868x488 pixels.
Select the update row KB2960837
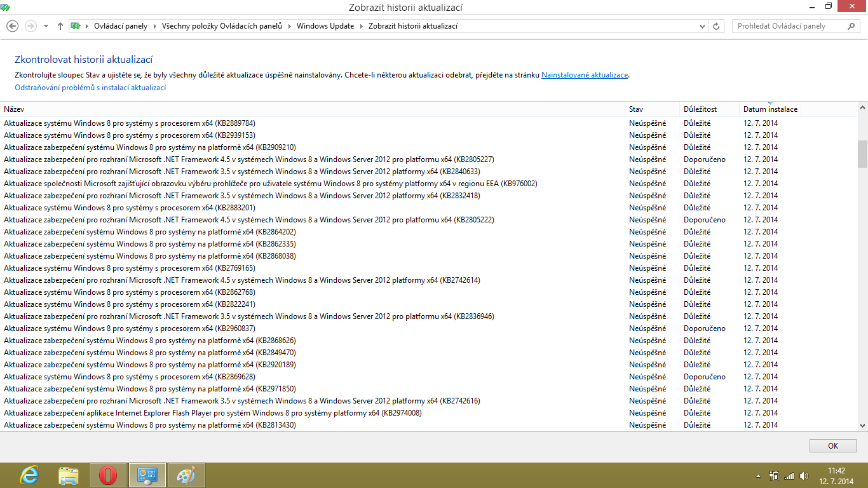428,329
